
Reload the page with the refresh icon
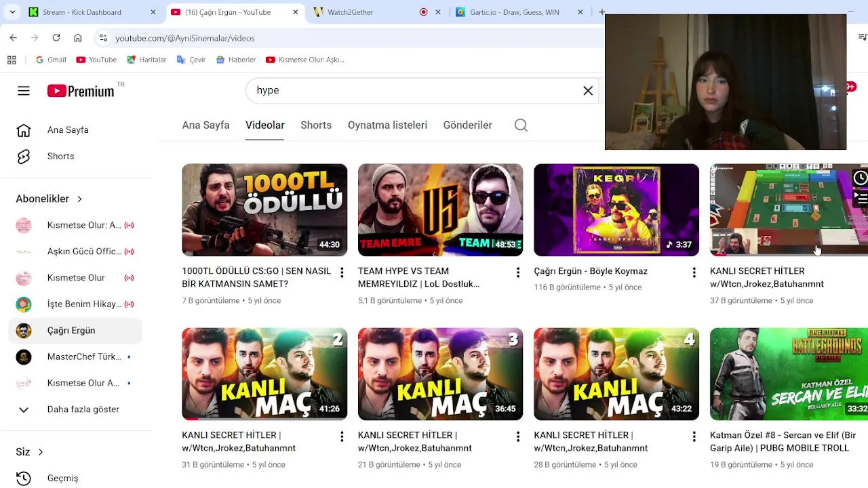[x=56, y=38]
